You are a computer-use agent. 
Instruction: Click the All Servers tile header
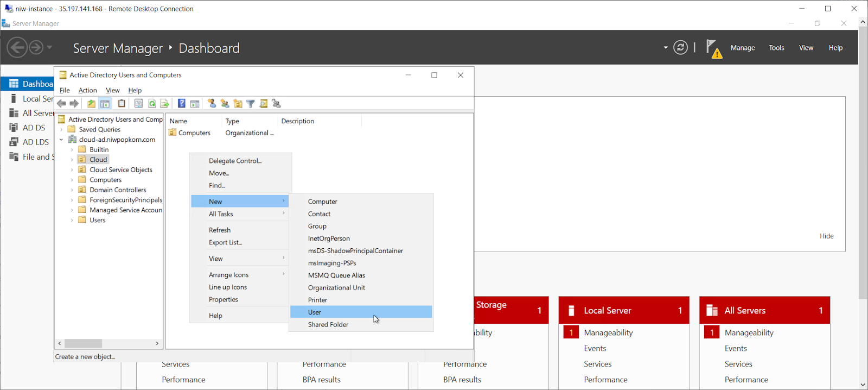pos(764,310)
